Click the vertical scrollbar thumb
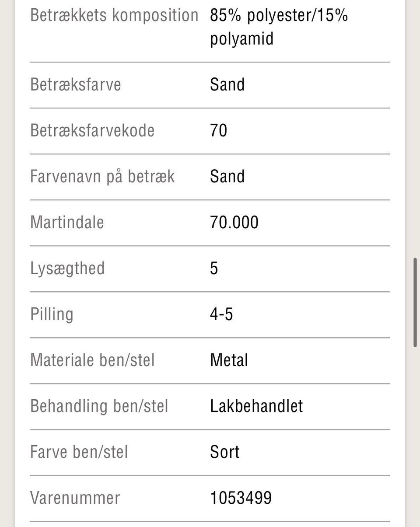The image size is (420, 527). pos(415,303)
